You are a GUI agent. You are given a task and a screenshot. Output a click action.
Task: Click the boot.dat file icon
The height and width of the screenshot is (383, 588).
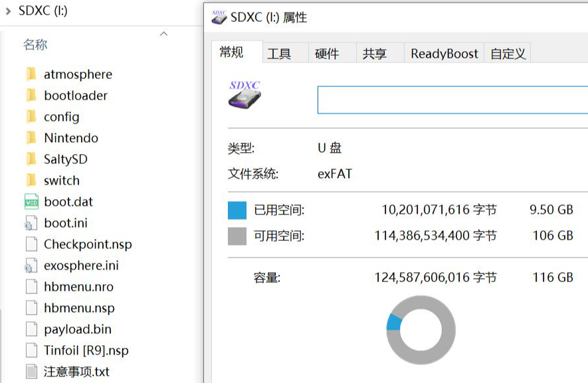[x=31, y=202]
